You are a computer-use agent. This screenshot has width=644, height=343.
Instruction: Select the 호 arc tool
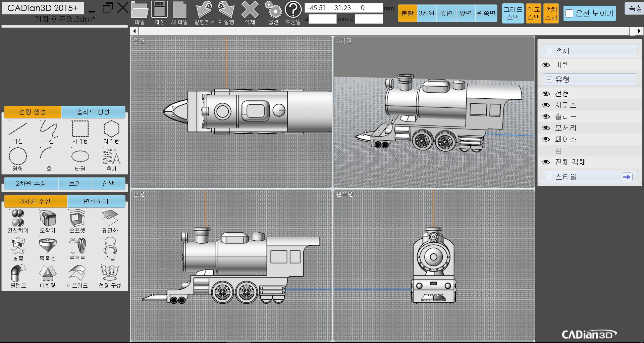pyautogui.click(x=45, y=153)
